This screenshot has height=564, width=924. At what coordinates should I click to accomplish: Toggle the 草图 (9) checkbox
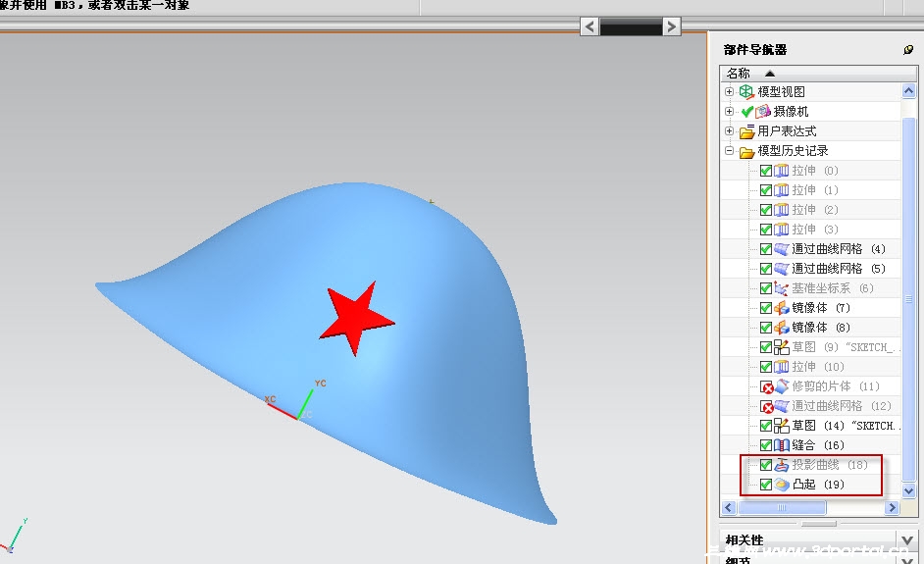pos(765,347)
